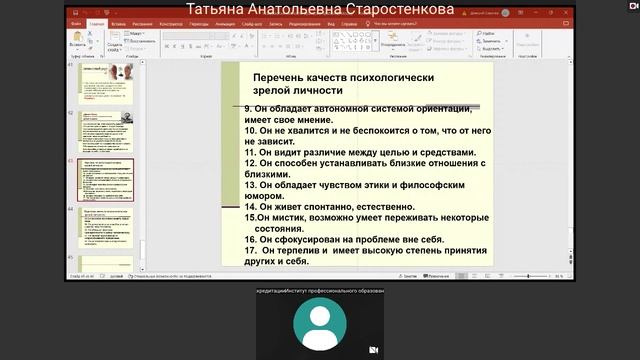Click the Clear formatting icon
The height and width of the screenshot is (360, 640).
tap(252, 36)
